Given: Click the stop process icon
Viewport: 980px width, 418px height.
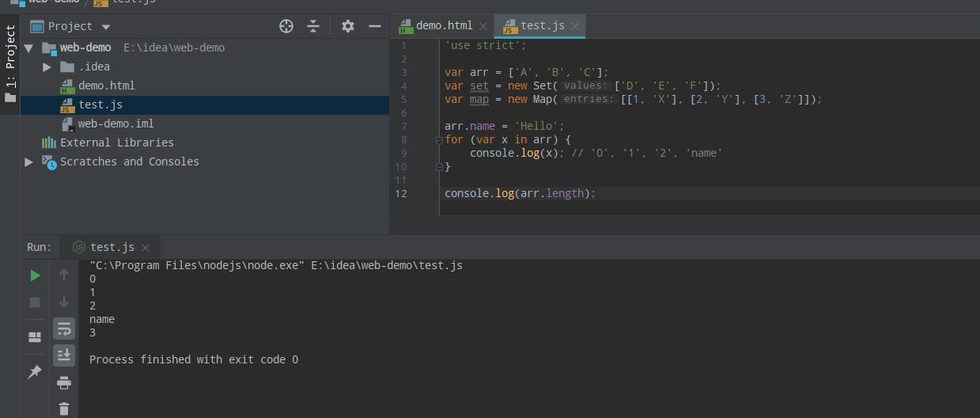Looking at the screenshot, I should tap(35, 302).
